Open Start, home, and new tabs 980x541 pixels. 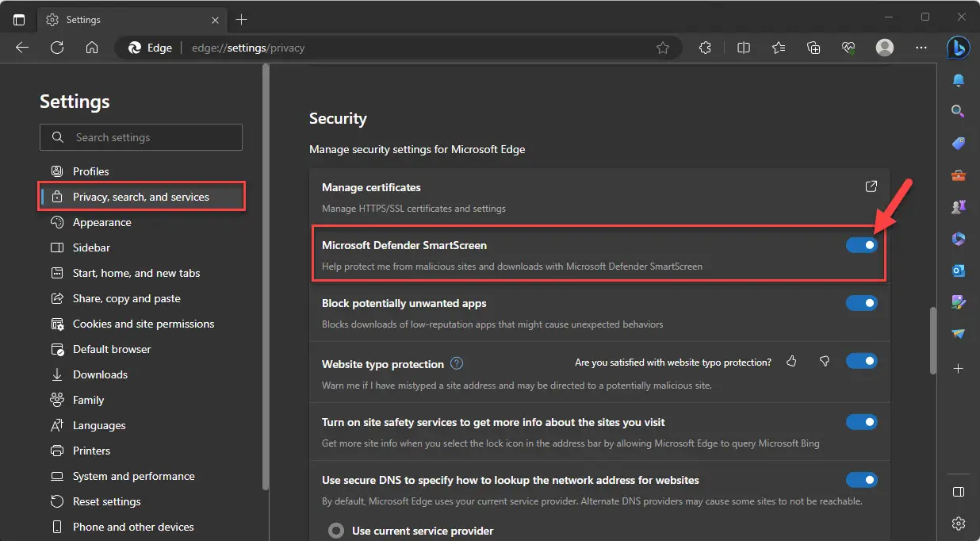(x=141, y=273)
